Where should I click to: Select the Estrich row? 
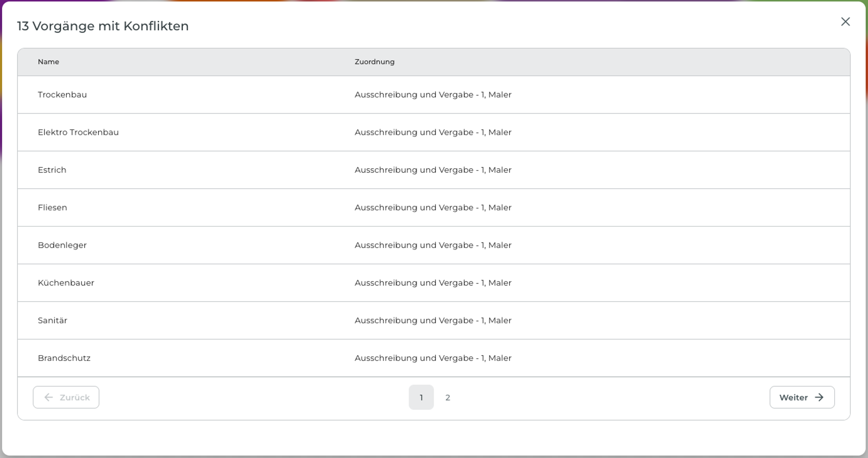pyautogui.click(x=434, y=170)
